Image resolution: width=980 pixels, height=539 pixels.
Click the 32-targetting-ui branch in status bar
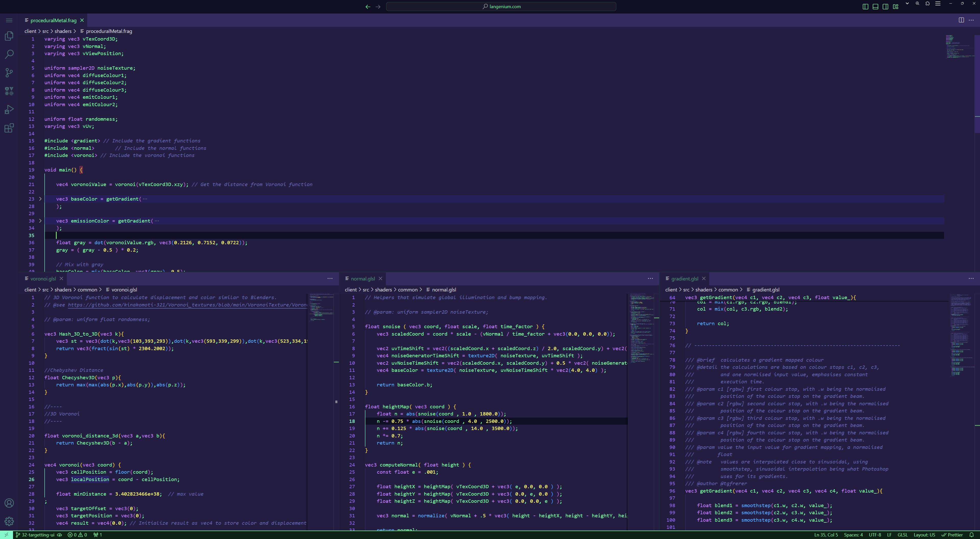pos(38,535)
